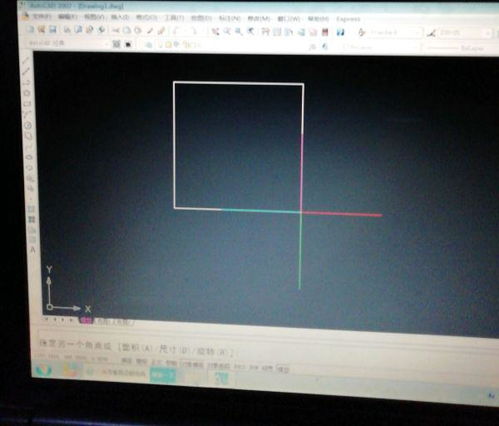Open the Standard text style dropdown
Screen dimensions: 499x426
click(395, 33)
